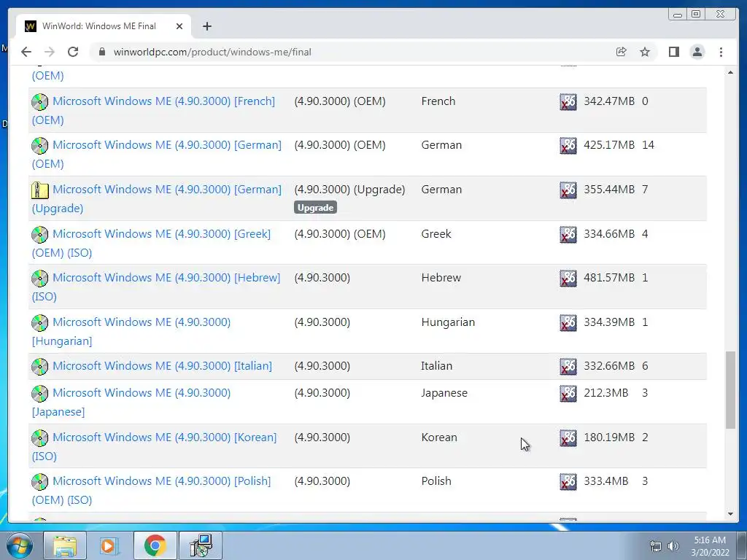Click the x86 icon on the Hungarian row
This screenshot has height=560, width=747.
568,322
